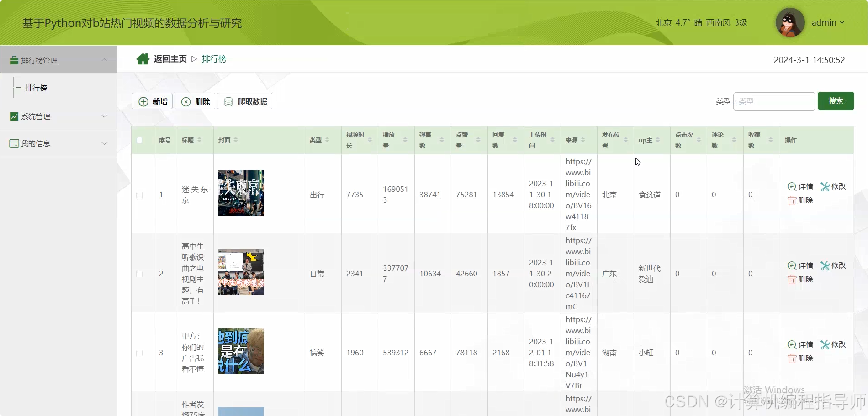This screenshot has width=868, height=416.
Task: Go back via 返回主页 link
Action: pos(170,59)
